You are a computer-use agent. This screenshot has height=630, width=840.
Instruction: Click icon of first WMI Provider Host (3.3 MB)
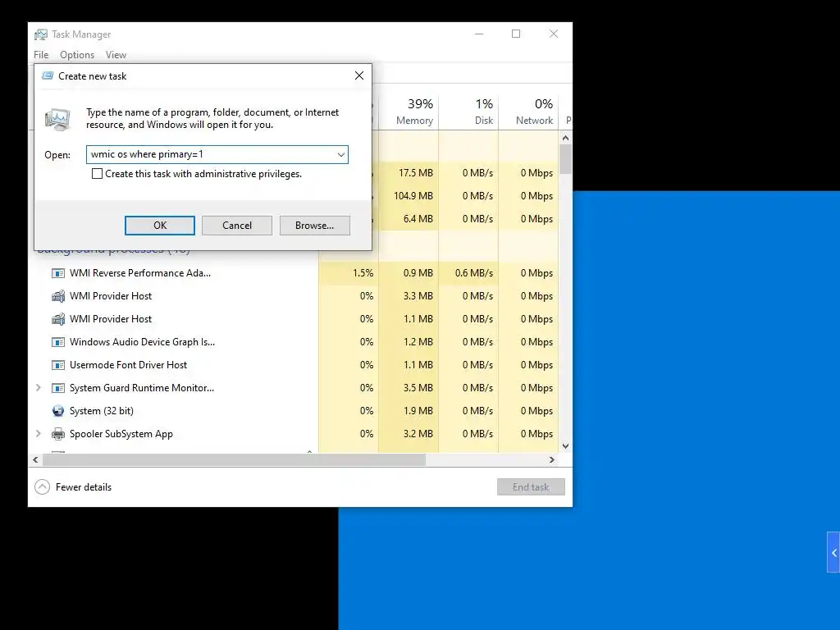pyautogui.click(x=58, y=296)
